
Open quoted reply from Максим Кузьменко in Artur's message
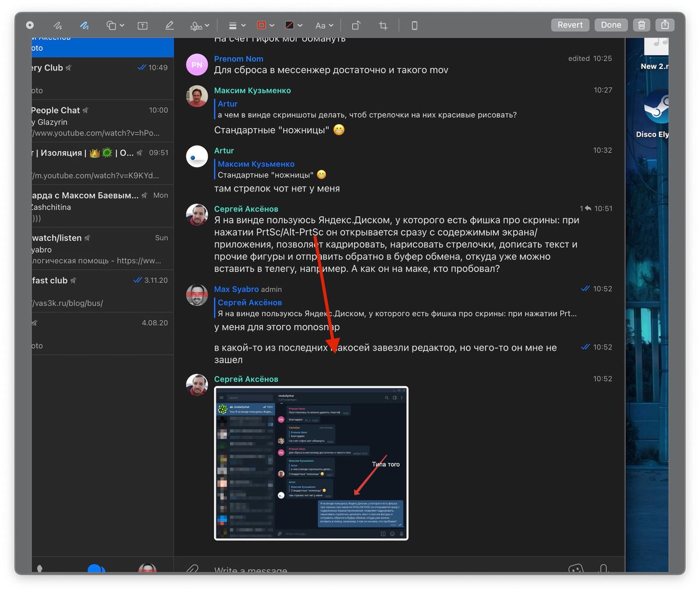coord(271,169)
